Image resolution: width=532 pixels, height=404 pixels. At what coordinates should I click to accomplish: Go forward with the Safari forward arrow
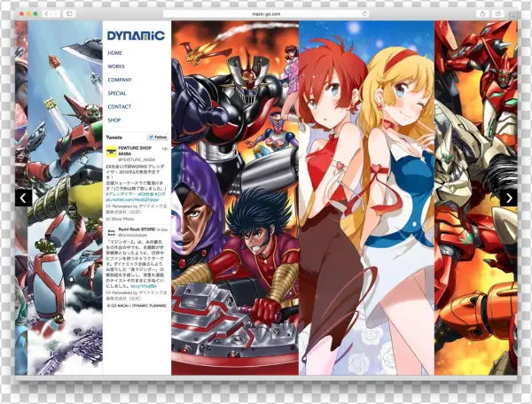(56, 13)
